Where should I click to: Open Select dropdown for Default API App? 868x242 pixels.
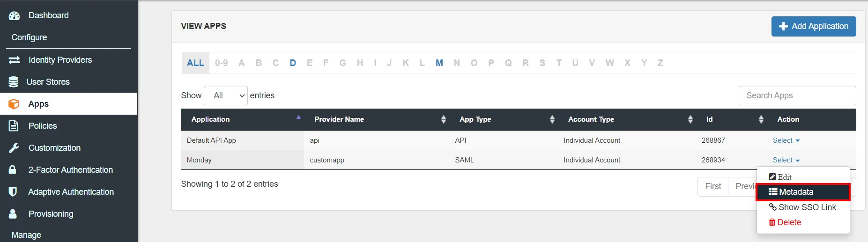click(x=786, y=140)
